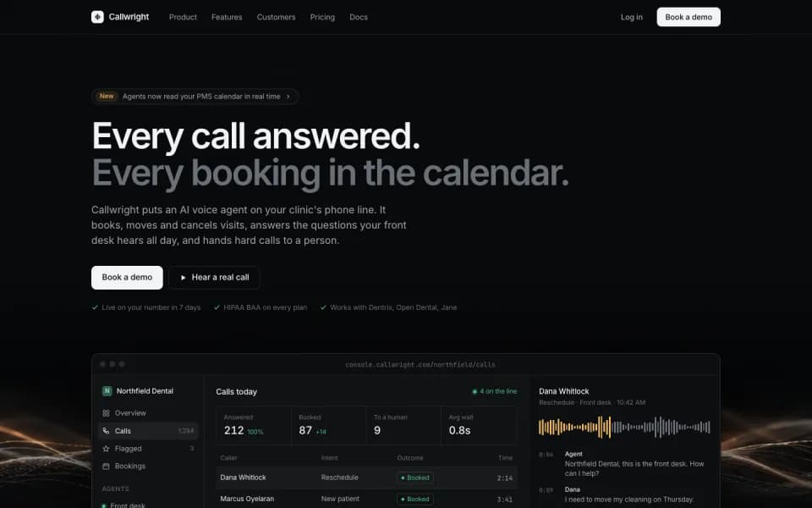Click the Booked 87 stat card
Viewport: 812px width, 508px height.
click(x=328, y=426)
